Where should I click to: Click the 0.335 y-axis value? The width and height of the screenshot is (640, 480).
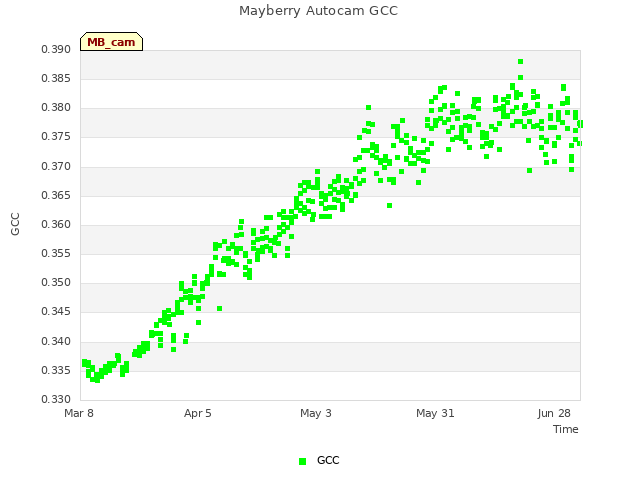click(56, 371)
